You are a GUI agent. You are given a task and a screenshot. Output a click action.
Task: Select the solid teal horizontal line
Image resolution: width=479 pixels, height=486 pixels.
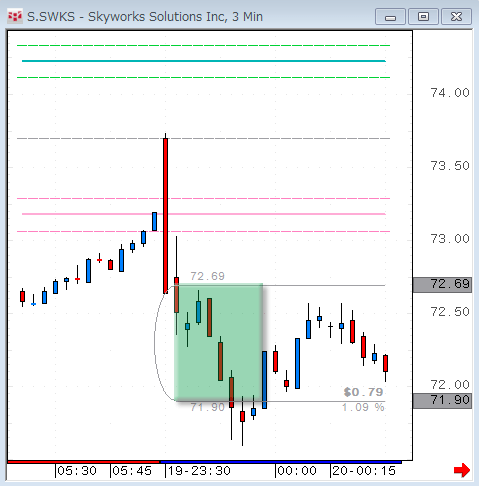click(204, 61)
